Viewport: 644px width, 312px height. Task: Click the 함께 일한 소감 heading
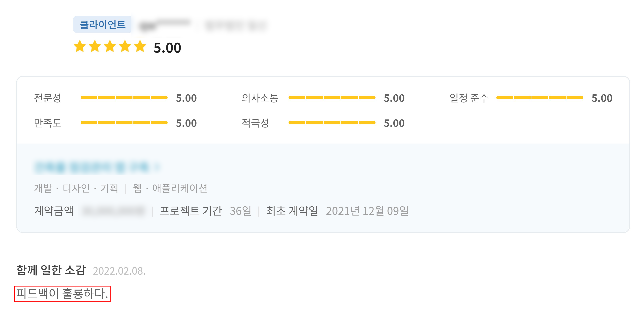[51, 270]
